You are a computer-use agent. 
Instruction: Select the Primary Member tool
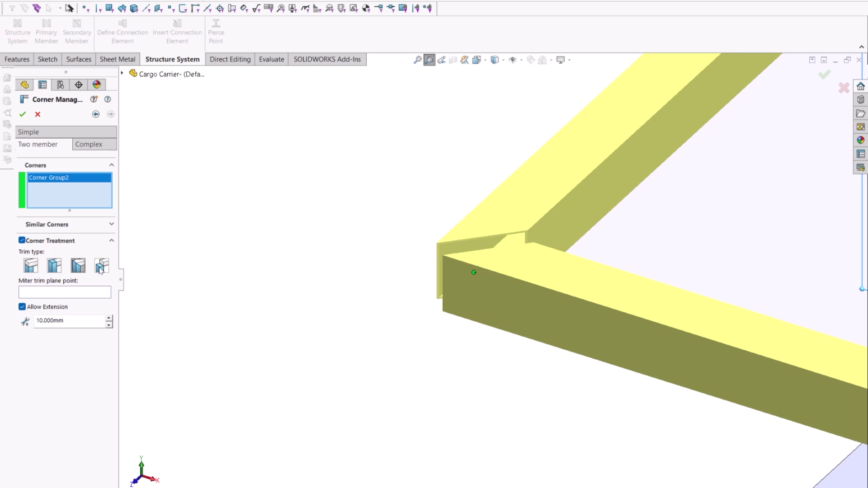coord(46,32)
